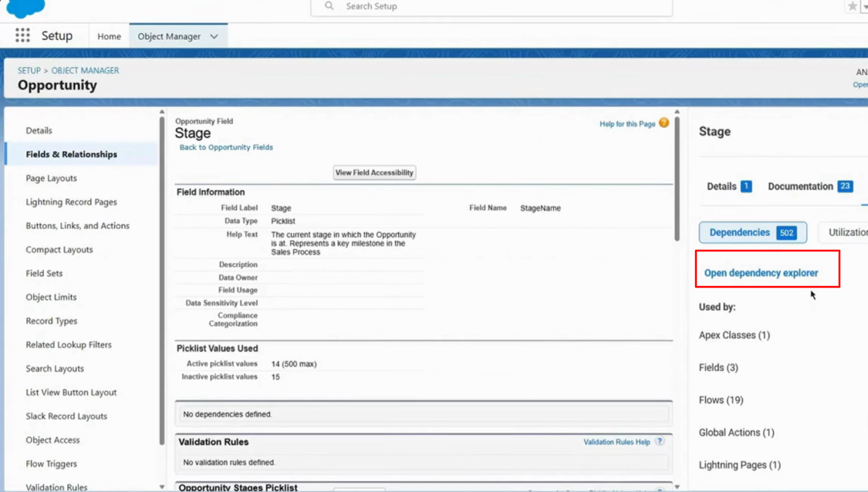Click Open dependency explorer link
868x492 pixels.
[761, 273]
